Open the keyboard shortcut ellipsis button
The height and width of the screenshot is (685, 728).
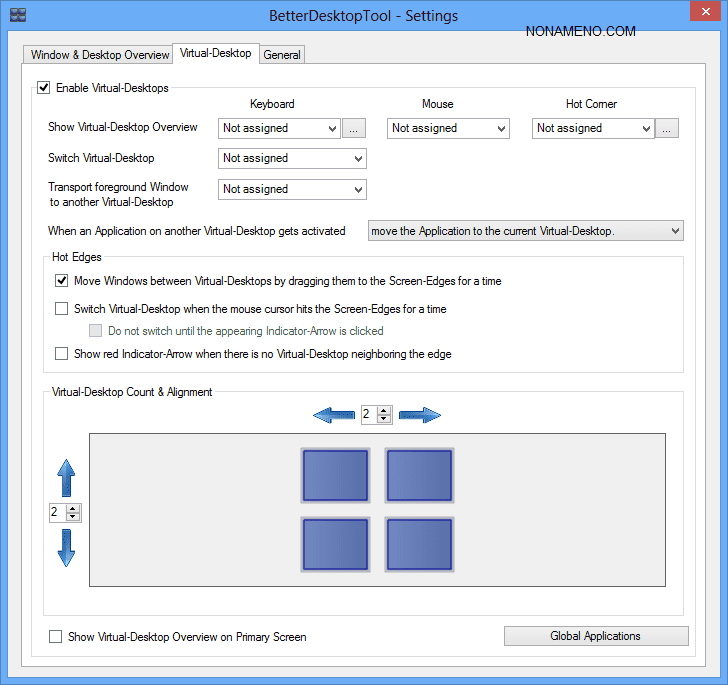pos(355,128)
